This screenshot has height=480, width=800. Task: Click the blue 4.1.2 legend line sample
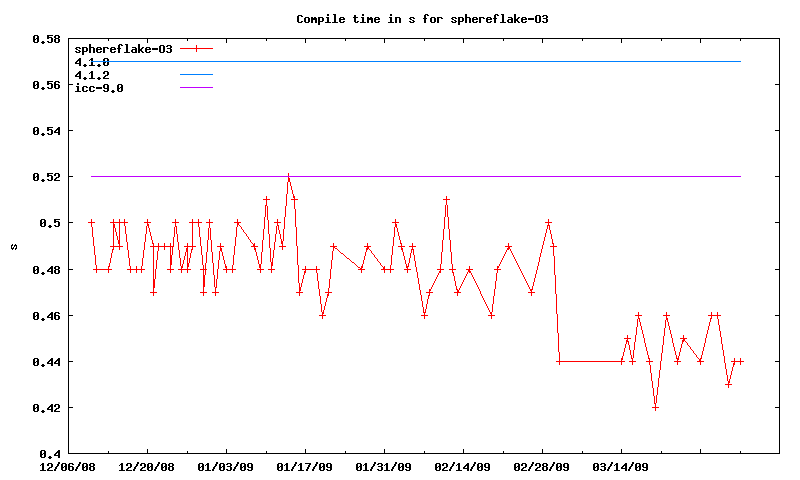tap(197, 75)
